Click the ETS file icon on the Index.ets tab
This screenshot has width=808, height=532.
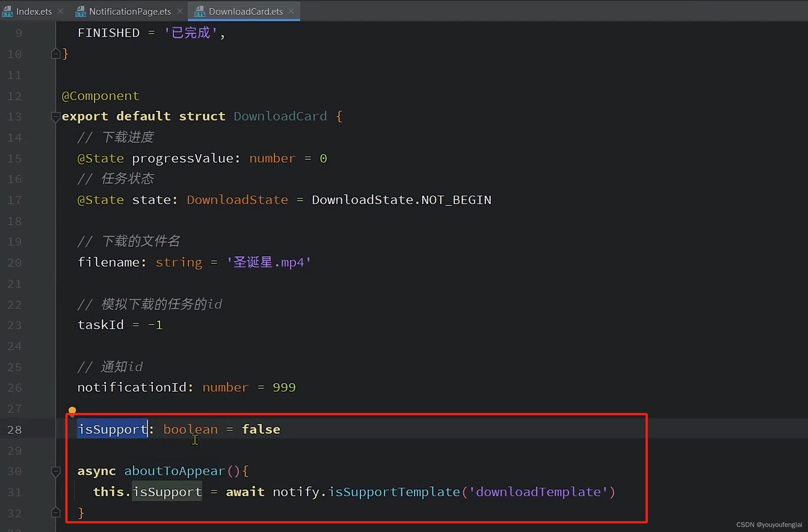click(8, 12)
